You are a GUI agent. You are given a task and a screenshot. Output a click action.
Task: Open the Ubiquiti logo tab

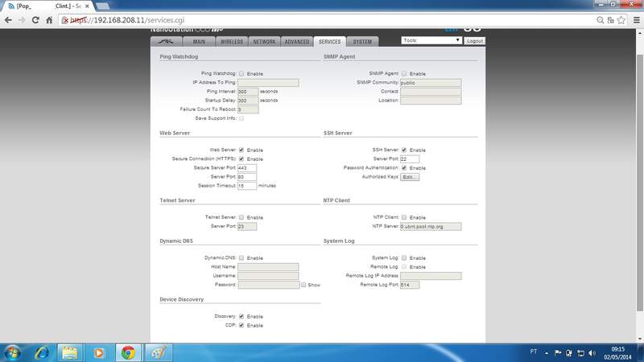[x=167, y=42]
